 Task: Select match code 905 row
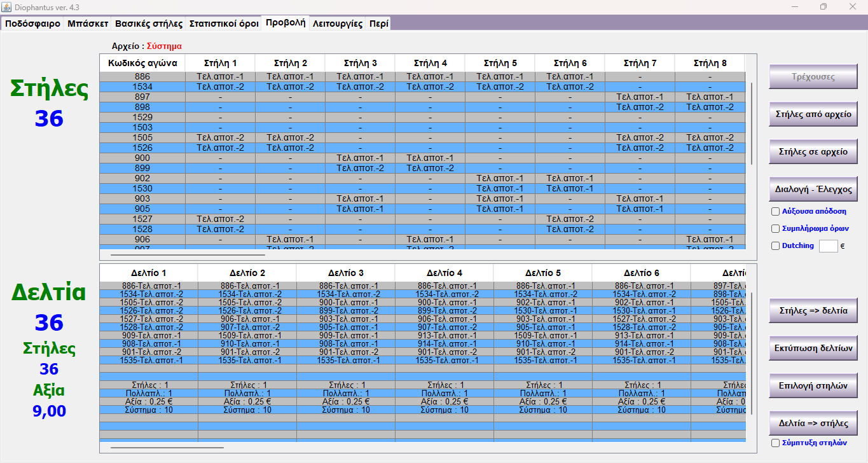click(422, 209)
